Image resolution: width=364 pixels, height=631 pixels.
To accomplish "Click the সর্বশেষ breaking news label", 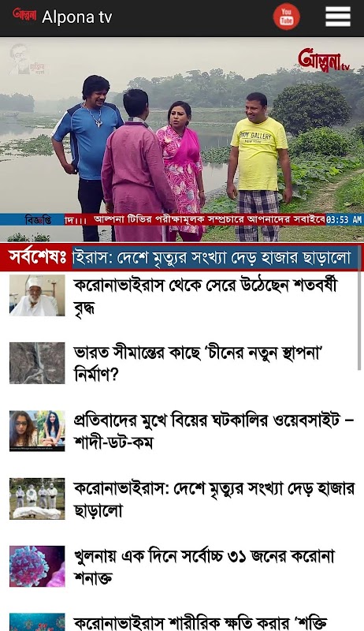I will [x=37, y=258].
